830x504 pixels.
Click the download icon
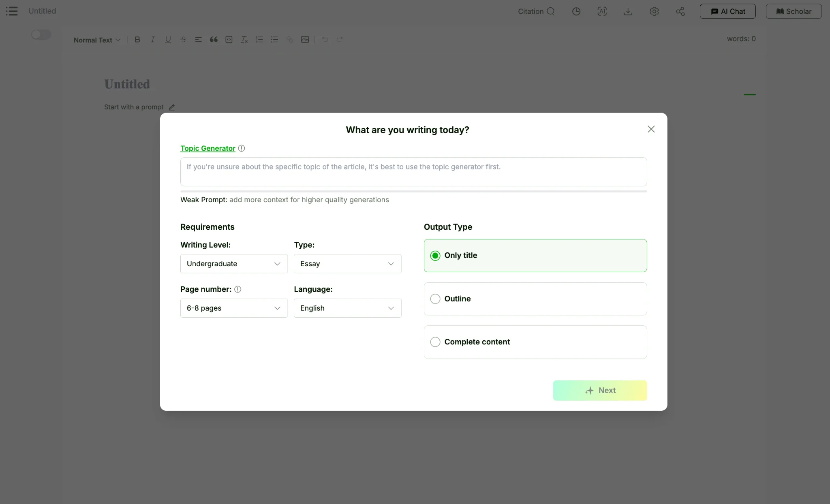(628, 11)
